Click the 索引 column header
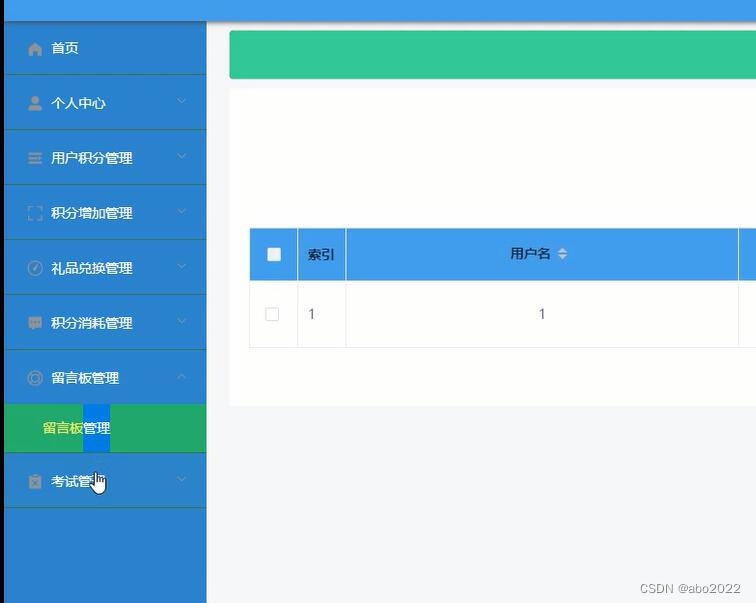Viewport: 756px width, 603px height. tap(321, 255)
